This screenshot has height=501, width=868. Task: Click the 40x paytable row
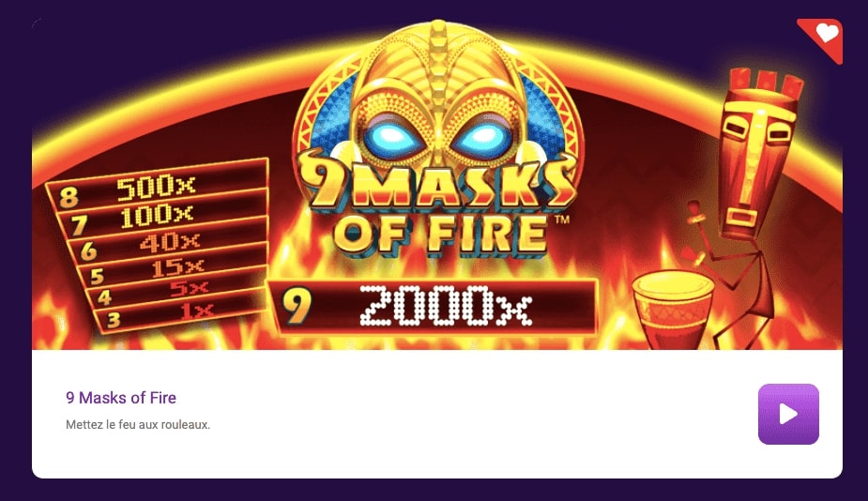click(x=168, y=243)
